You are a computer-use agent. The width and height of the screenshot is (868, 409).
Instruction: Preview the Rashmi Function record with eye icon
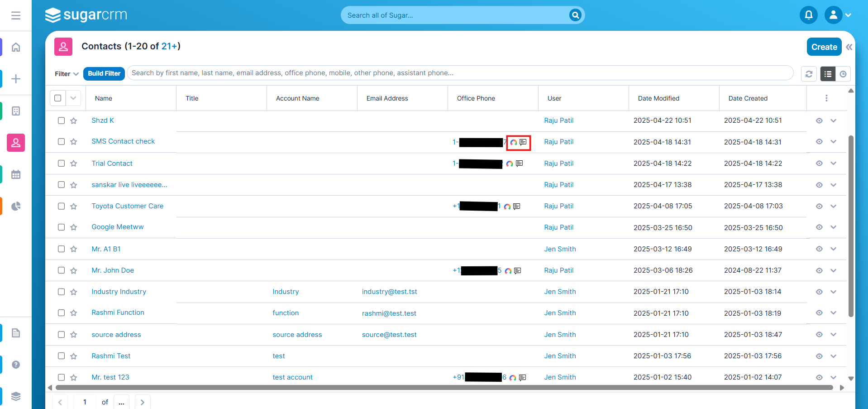tap(819, 313)
